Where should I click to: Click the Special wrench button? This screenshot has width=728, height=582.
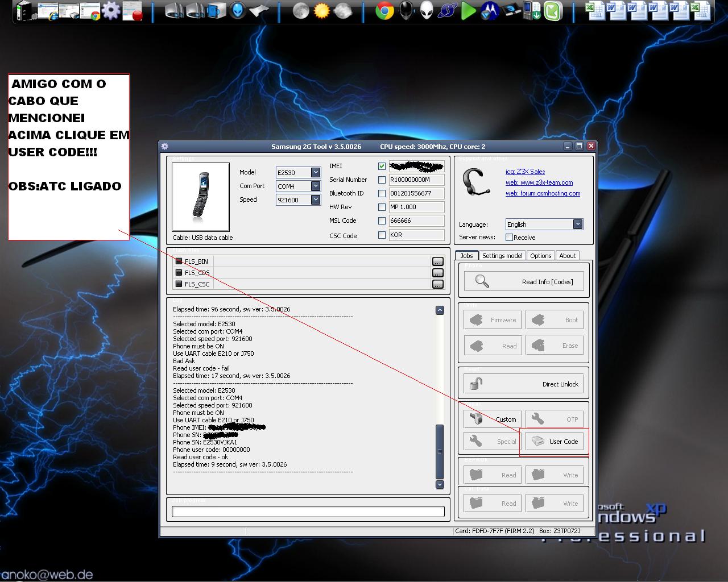point(493,441)
